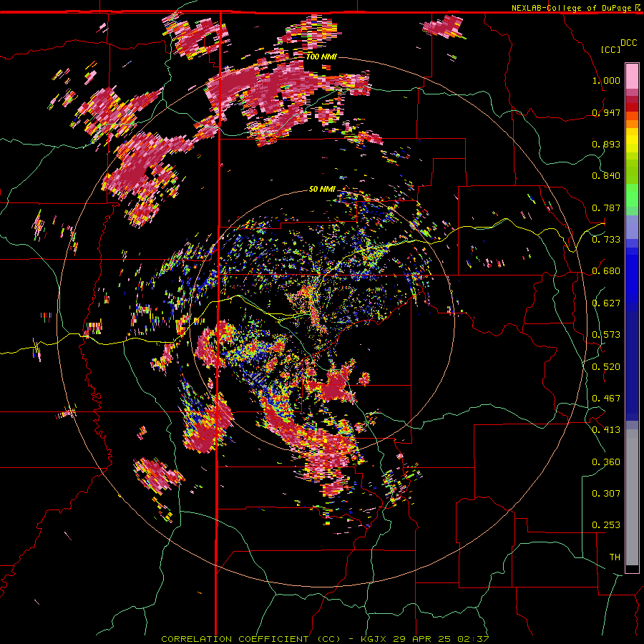Click the 0.413 legend value
Image resolution: width=644 pixels, height=644 pixels.
(606, 430)
